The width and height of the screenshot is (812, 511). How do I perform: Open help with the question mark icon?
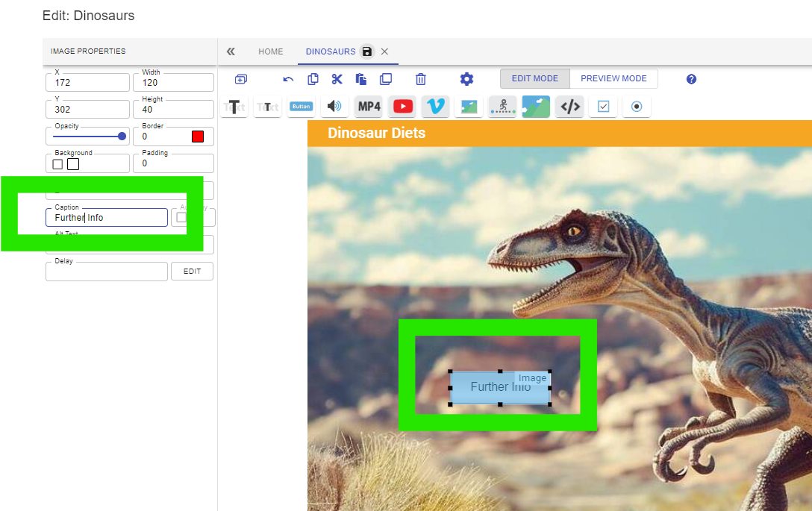(x=691, y=79)
